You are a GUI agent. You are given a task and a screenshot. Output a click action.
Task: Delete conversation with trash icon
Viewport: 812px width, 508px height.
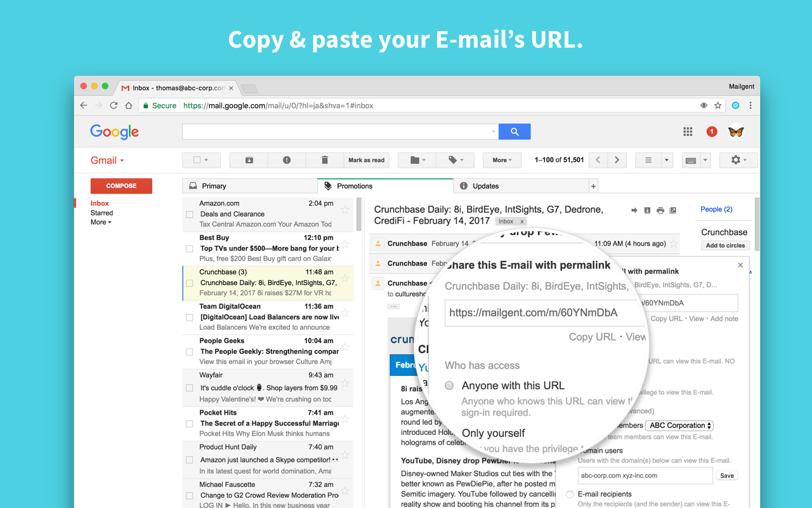click(325, 160)
